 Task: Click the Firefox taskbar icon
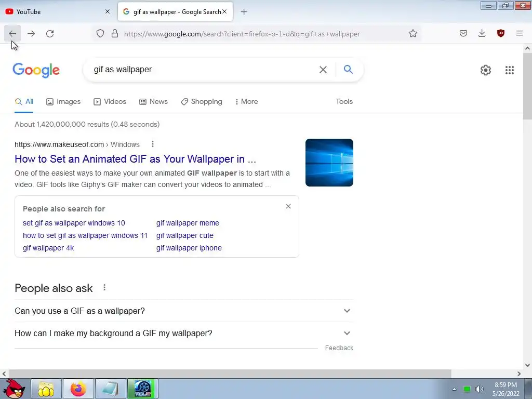78,389
